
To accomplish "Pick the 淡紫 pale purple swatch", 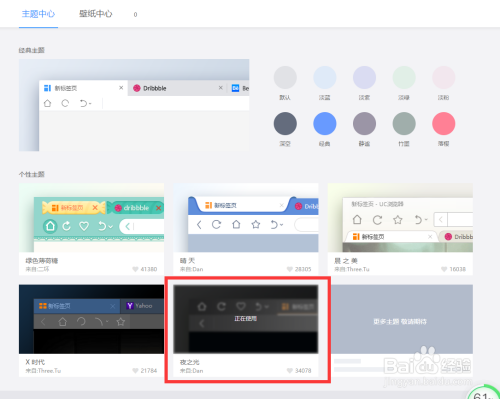I will coord(364,77).
